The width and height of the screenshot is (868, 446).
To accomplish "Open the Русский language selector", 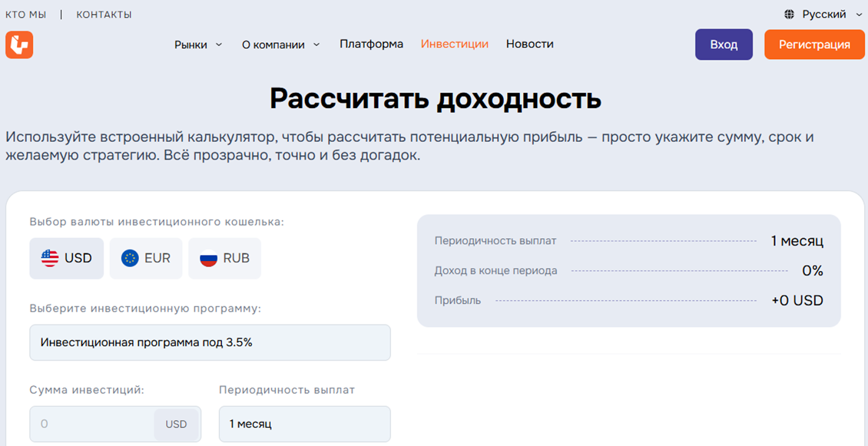I will [x=824, y=14].
